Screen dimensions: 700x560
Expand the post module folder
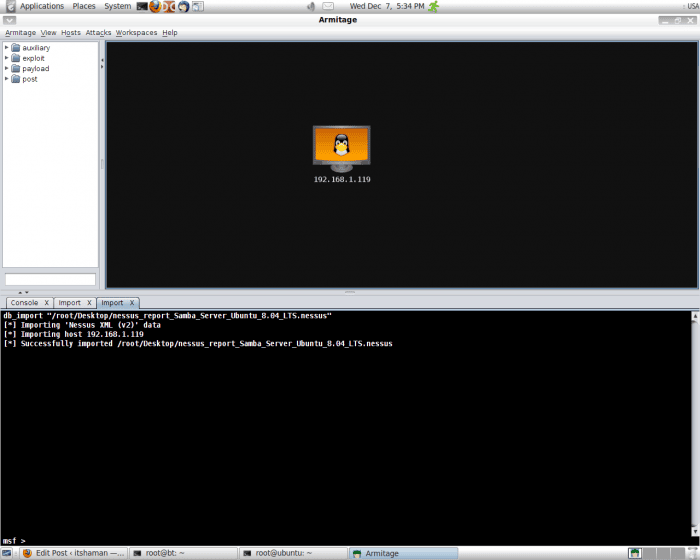pyautogui.click(x=6, y=79)
